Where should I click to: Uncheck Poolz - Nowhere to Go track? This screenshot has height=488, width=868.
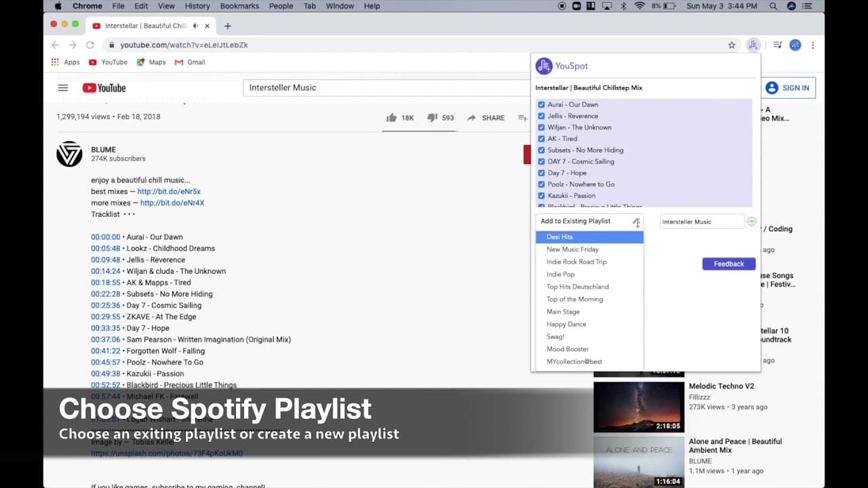pyautogui.click(x=541, y=184)
